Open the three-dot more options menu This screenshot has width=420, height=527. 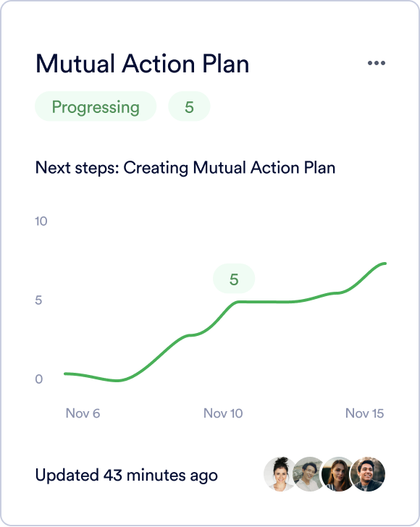377,63
